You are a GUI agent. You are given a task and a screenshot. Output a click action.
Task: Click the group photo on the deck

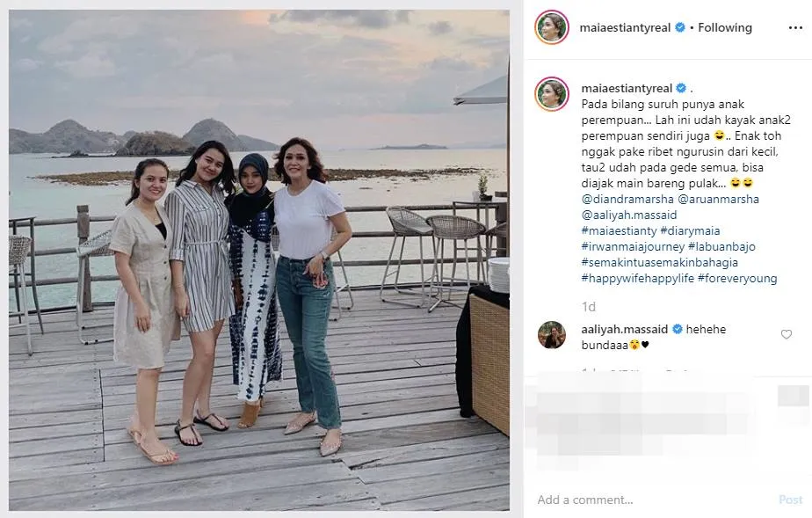click(259, 260)
